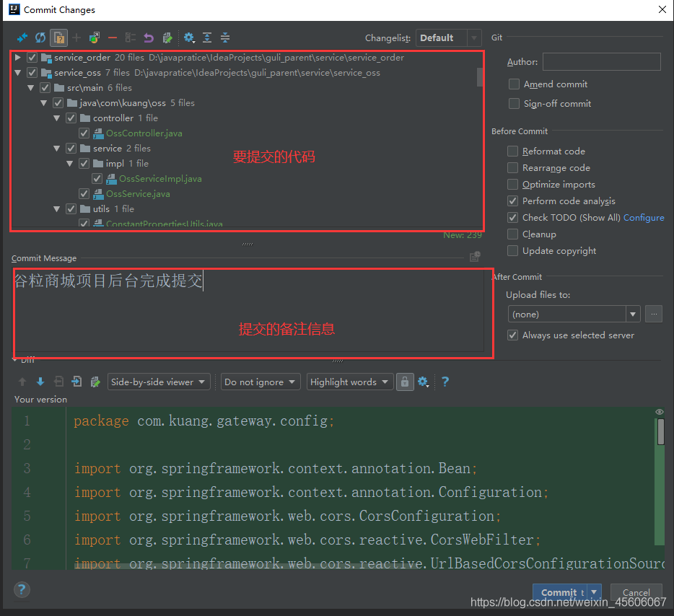This screenshot has height=616, width=674.
Task: Click the Show Diff arrows icon
Action: tap(22, 38)
